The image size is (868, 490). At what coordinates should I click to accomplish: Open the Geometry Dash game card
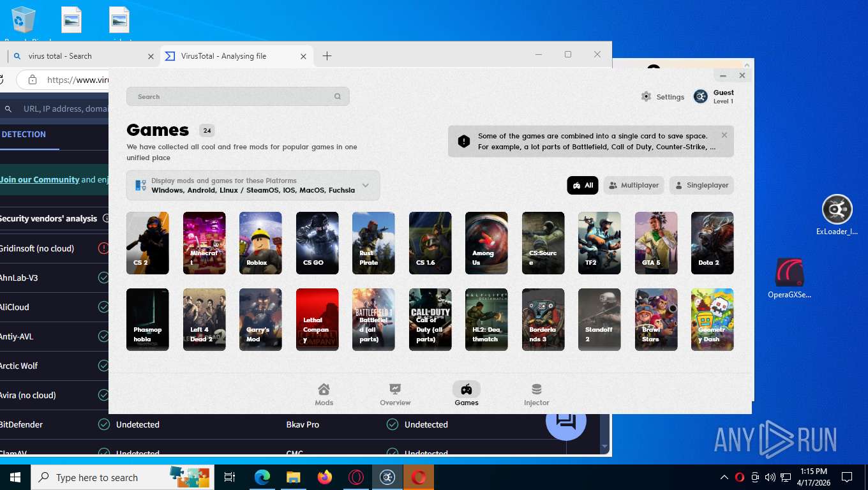[x=712, y=320]
